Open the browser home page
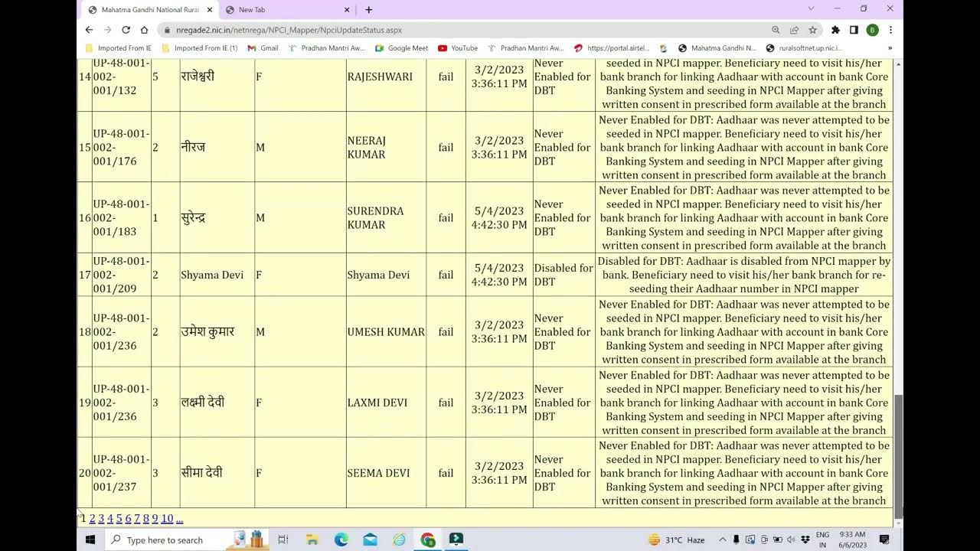Screen dimensions: 980x551 click(144, 30)
